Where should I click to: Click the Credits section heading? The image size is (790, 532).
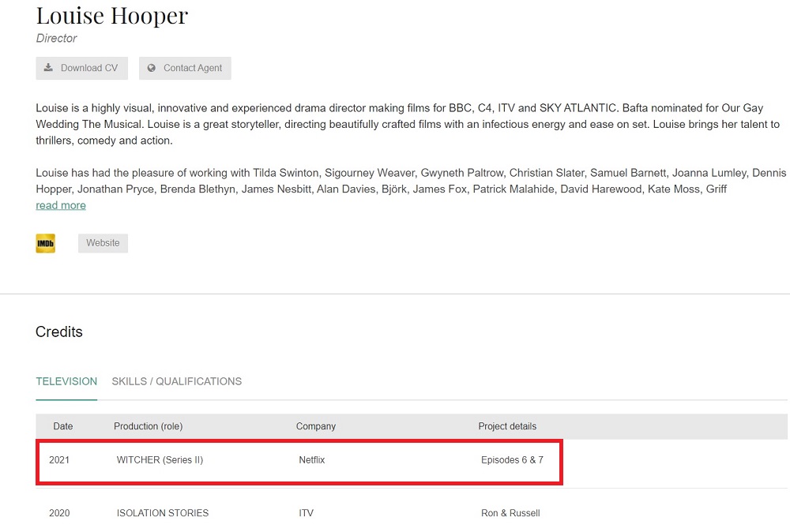[59, 332]
